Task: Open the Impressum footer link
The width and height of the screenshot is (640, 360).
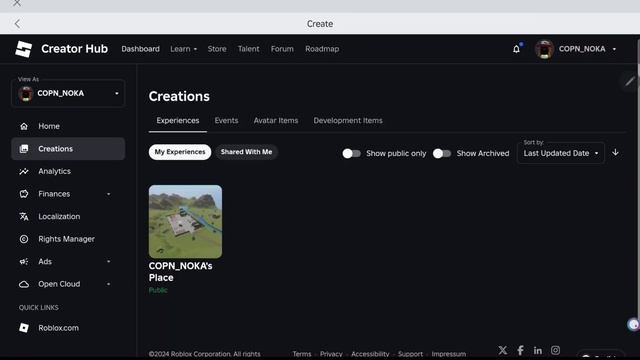Action: click(x=449, y=354)
